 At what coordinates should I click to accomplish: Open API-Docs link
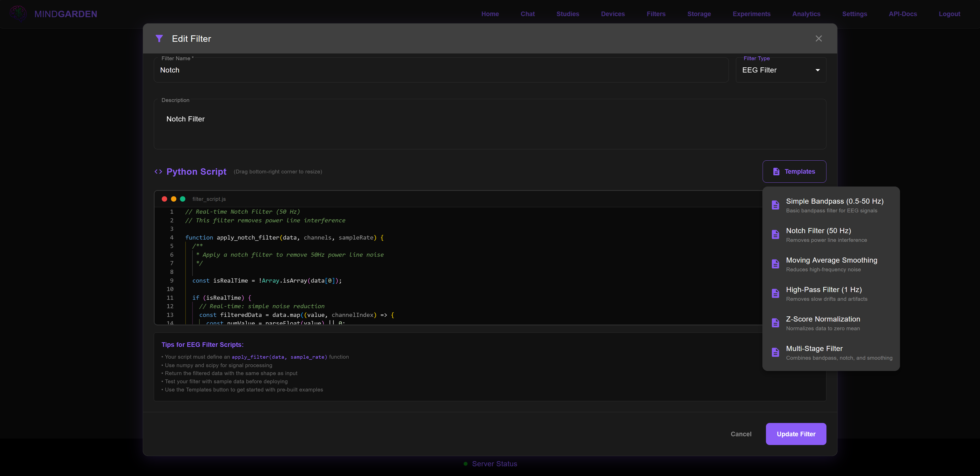click(x=903, y=14)
